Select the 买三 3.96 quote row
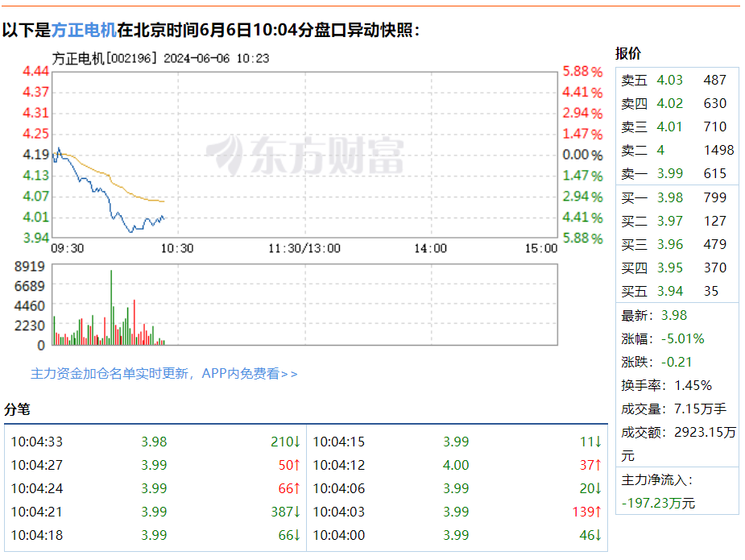The image size is (745, 560). (677, 244)
